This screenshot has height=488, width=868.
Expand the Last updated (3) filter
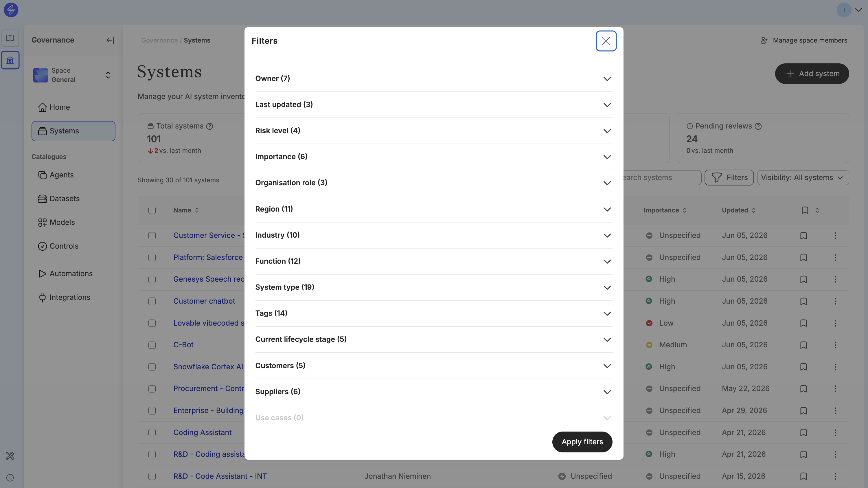(x=434, y=105)
